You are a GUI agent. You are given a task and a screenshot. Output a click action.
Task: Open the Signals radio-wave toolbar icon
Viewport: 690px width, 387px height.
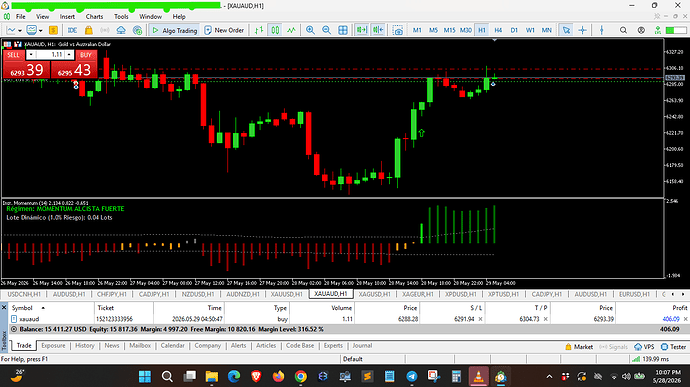pyautogui.click(x=105, y=30)
